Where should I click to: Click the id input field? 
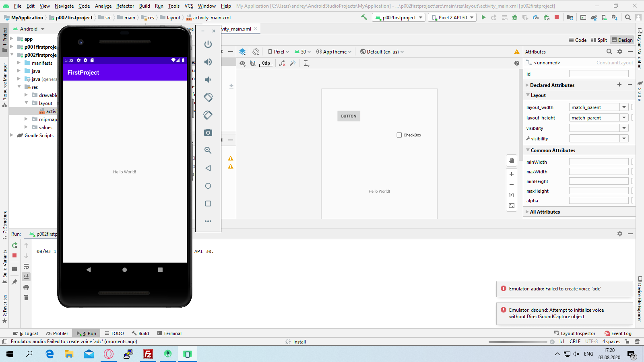tap(599, 74)
